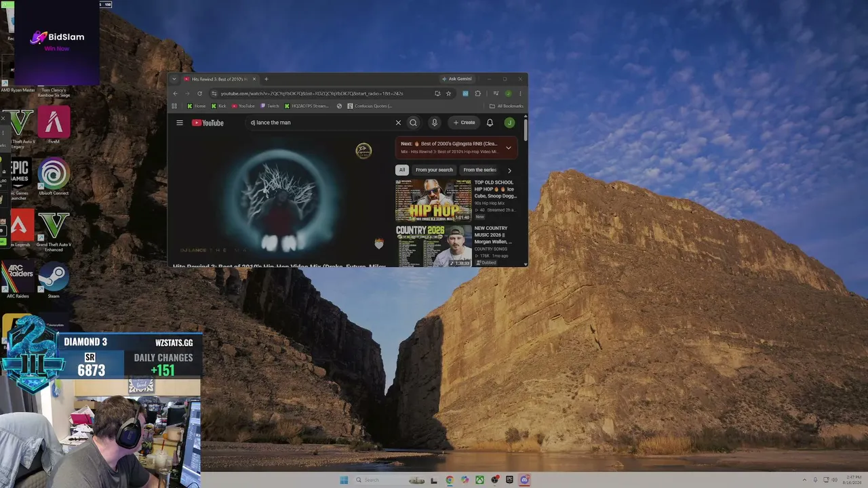The width and height of the screenshot is (868, 488).
Task: Open the Confucius Quotes bookmark
Action: click(x=370, y=106)
